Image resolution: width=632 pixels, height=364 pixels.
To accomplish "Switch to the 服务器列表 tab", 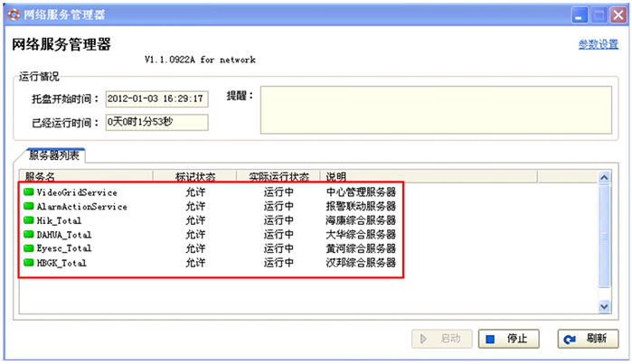I will click(53, 155).
